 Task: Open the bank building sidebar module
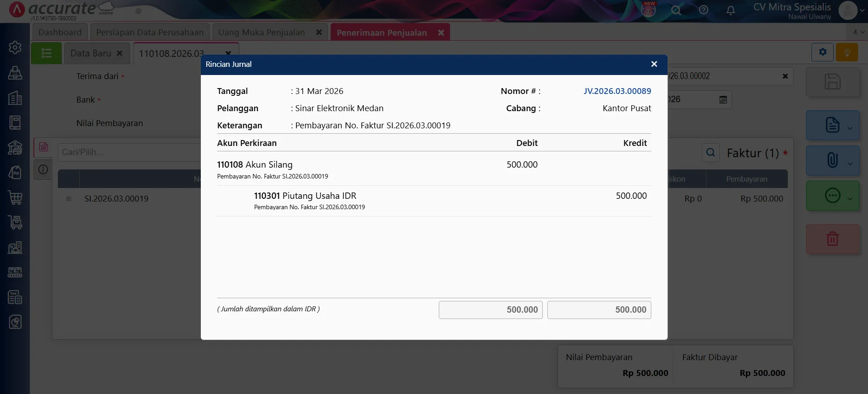click(x=15, y=147)
